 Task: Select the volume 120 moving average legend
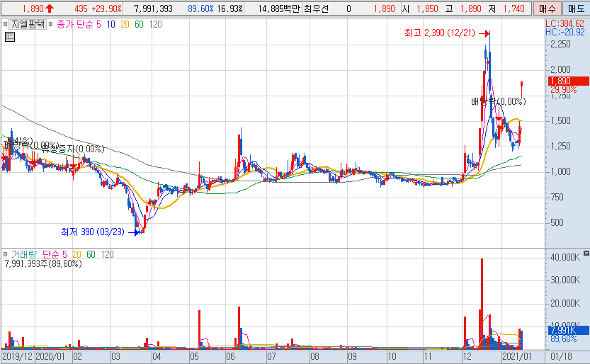click(x=107, y=254)
